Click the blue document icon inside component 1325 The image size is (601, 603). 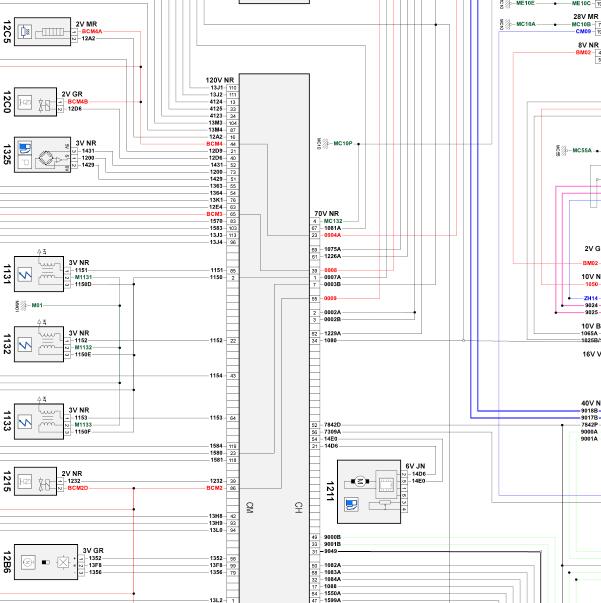point(25,148)
